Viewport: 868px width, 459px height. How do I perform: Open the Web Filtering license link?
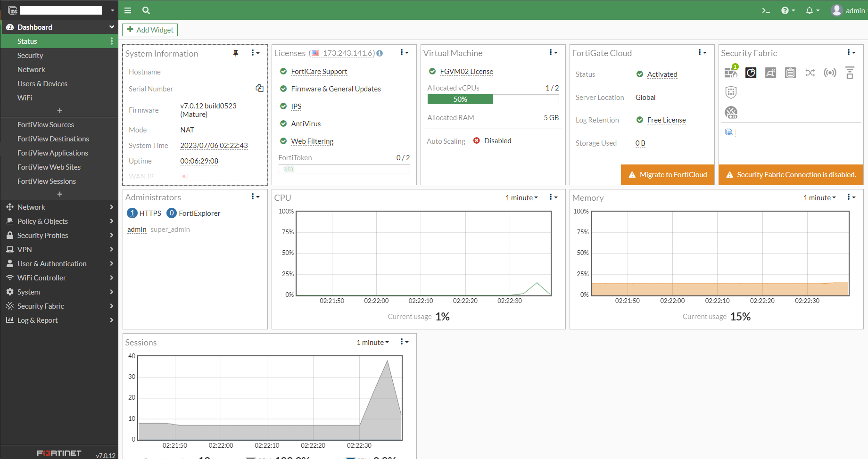click(x=312, y=141)
